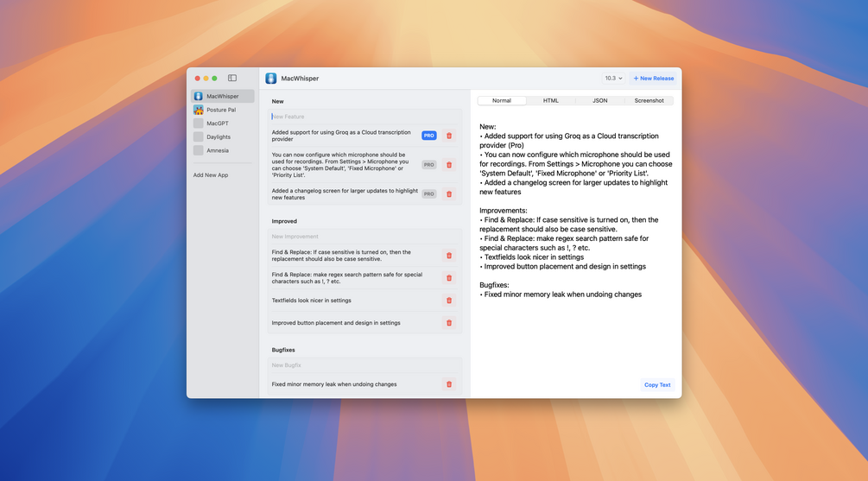
Task: Click 'If case sensitive is turned on' improvement text
Action: 341,256
